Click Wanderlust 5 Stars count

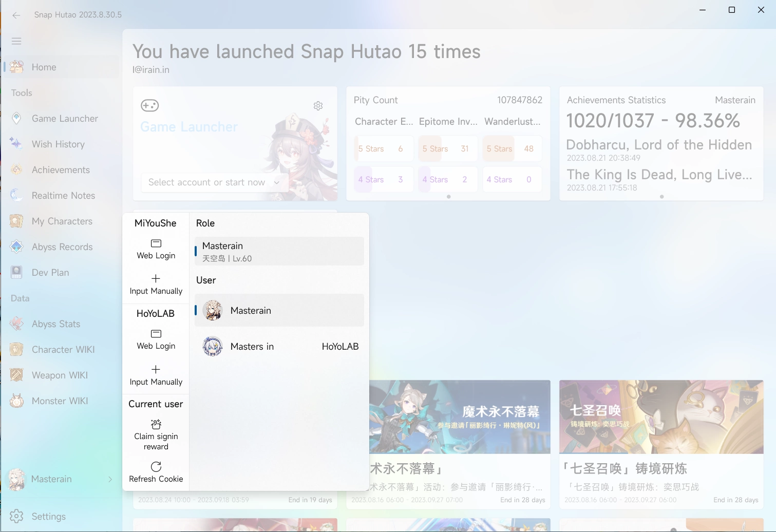pyautogui.click(x=529, y=149)
